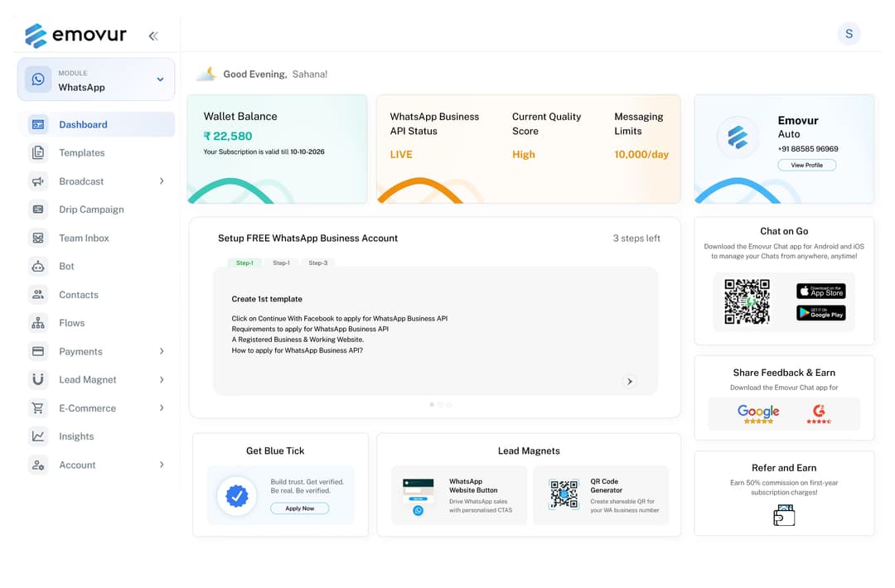895x588 pixels.
Task: Select the third carousel dot
Action: pyautogui.click(x=448, y=404)
